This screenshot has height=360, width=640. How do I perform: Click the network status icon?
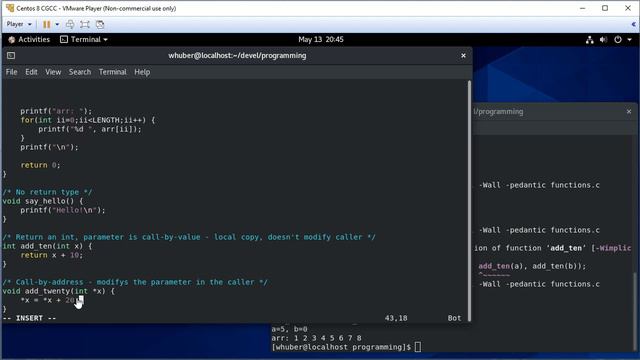coord(589,40)
